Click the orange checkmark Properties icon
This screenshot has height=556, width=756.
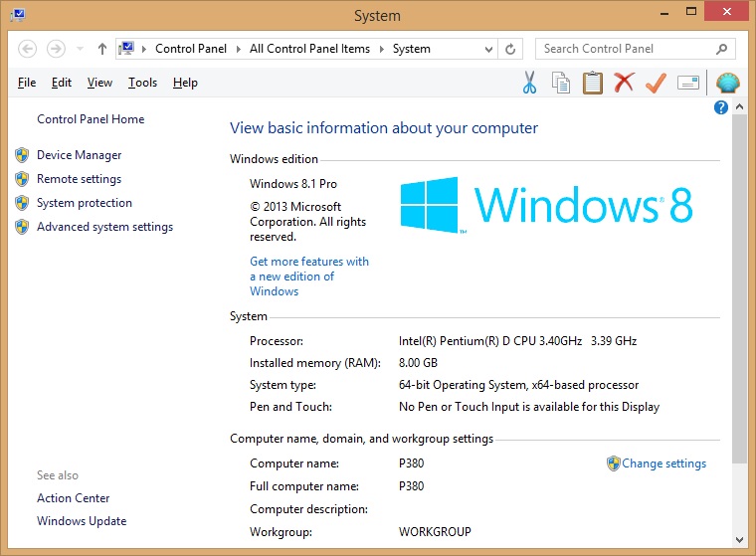pos(656,83)
